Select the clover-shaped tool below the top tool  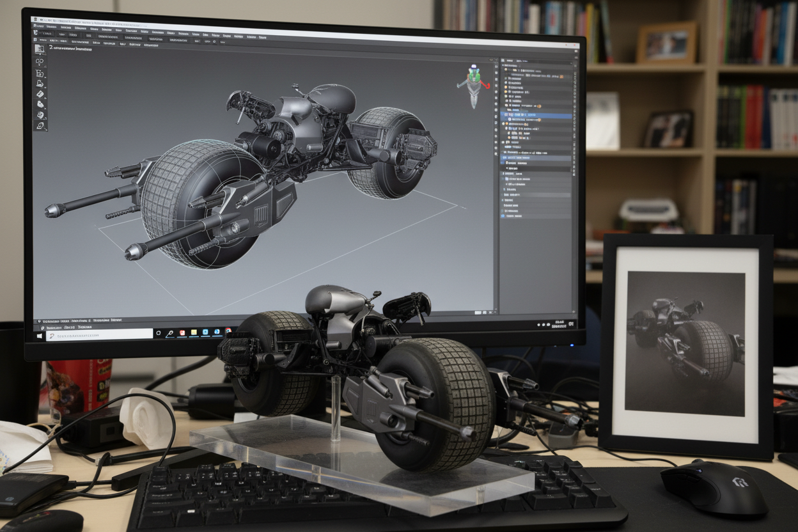(x=40, y=62)
